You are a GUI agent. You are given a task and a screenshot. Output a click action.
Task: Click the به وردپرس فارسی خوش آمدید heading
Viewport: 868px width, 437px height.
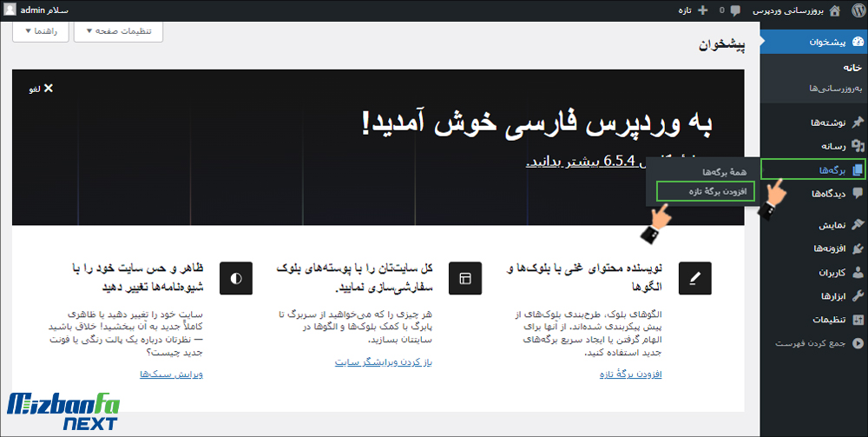(536, 124)
